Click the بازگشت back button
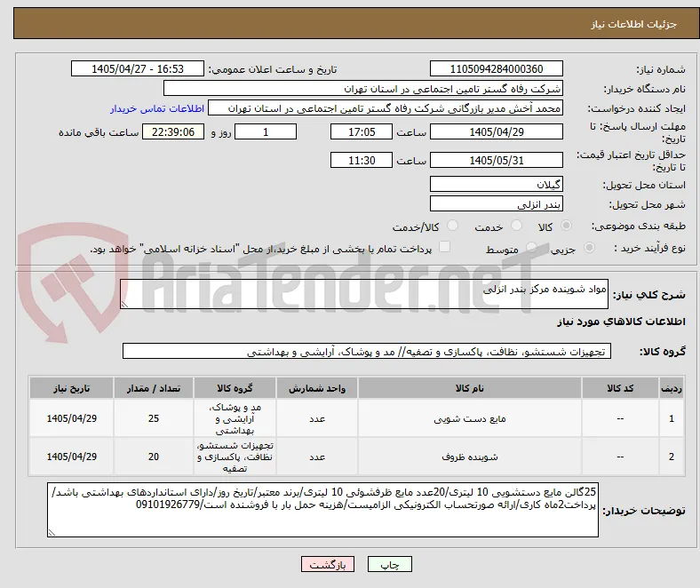 [x=328, y=564]
